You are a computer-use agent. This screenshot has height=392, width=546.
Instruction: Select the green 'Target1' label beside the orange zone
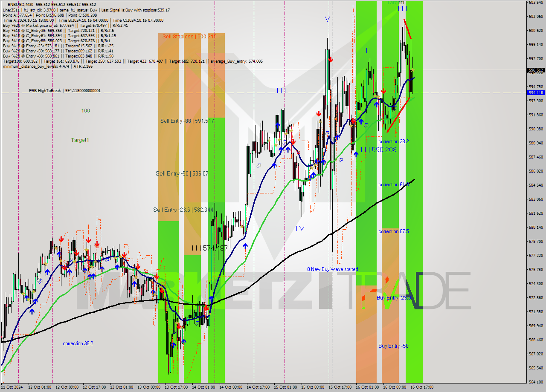80,140
